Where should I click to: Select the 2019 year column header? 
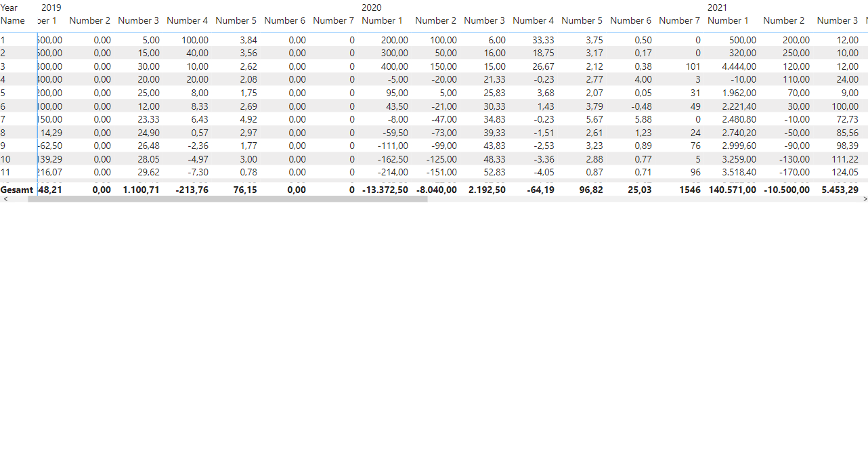click(51, 8)
